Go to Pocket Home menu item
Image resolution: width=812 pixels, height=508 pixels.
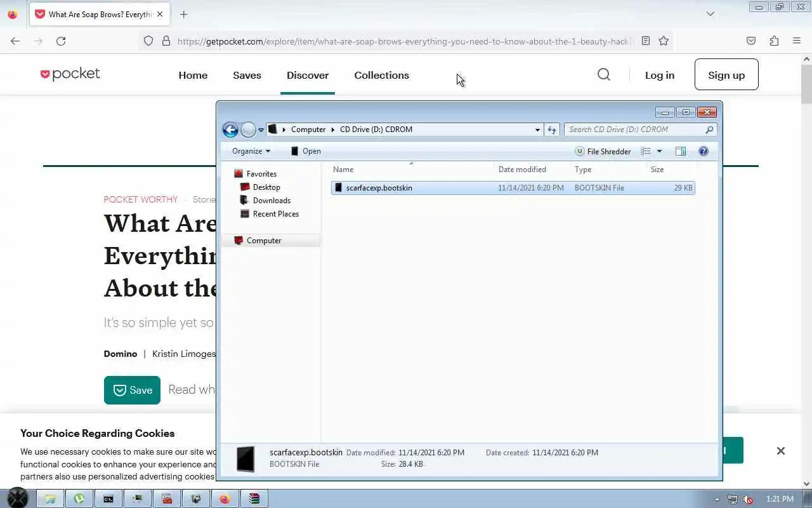193,75
